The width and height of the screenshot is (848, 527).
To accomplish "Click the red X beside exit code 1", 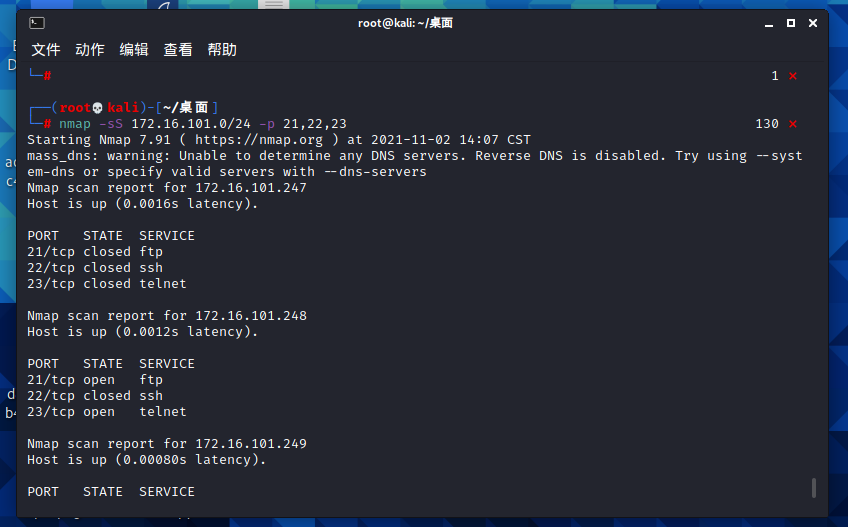I will click(793, 76).
